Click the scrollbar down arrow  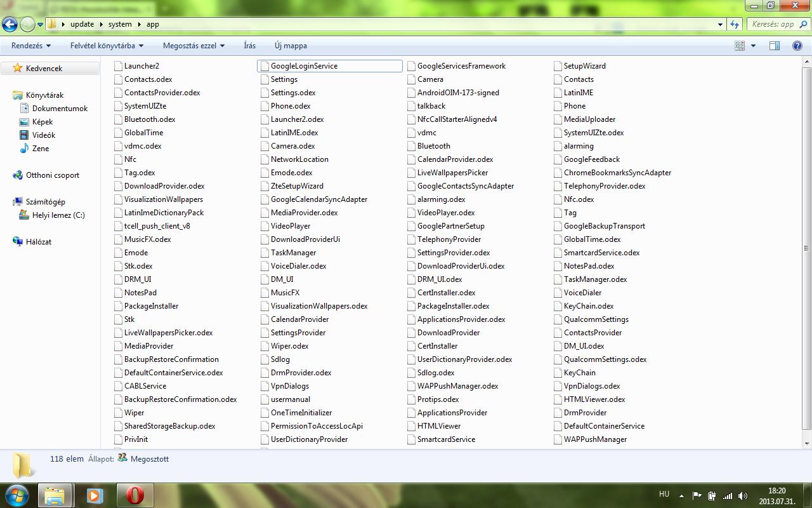(806, 443)
